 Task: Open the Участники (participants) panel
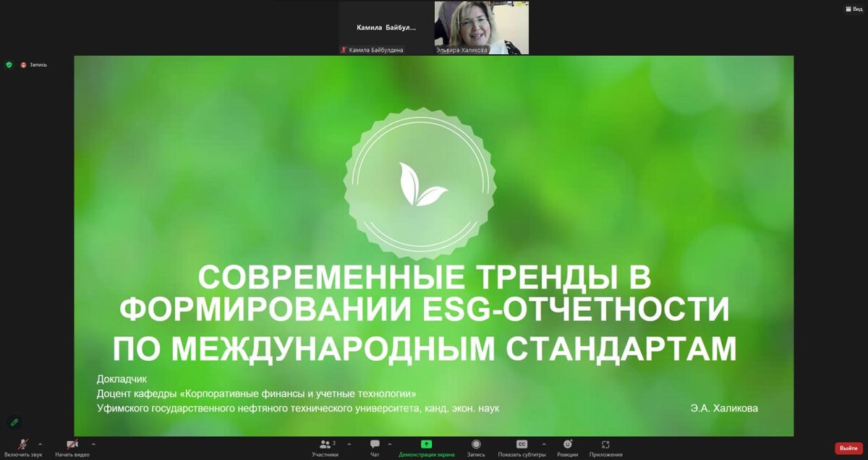click(325, 447)
